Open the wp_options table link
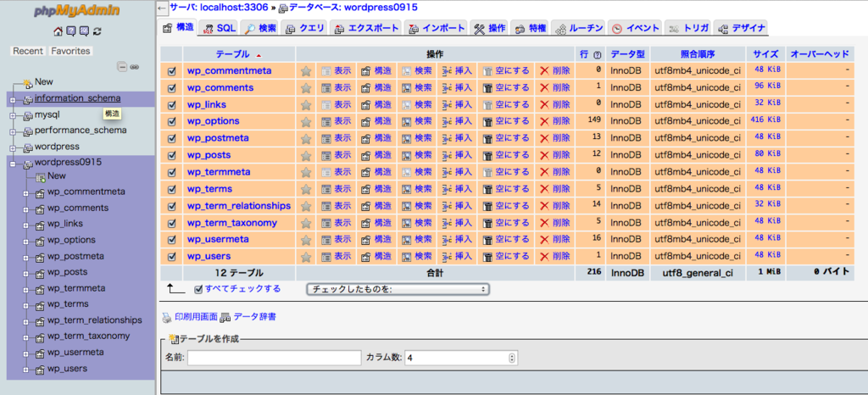The image size is (868, 395). point(213,121)
